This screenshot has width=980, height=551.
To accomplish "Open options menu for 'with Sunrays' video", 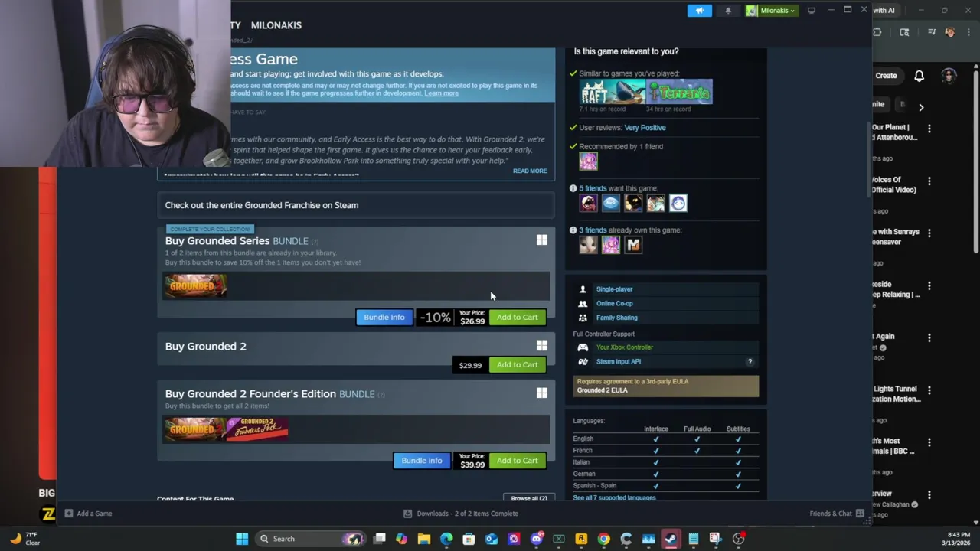I will 929,233.
